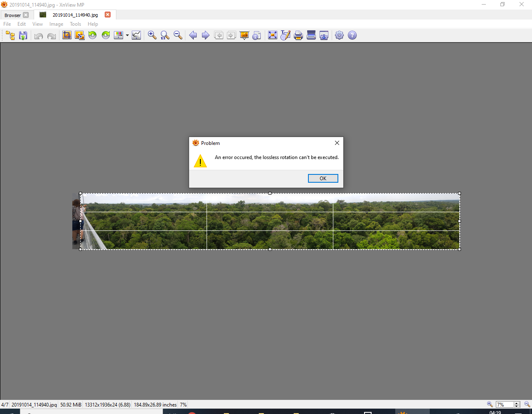Click the Zoom Out magnifier in toolbar
Screen dimensions: 532x414
[178, 35]
